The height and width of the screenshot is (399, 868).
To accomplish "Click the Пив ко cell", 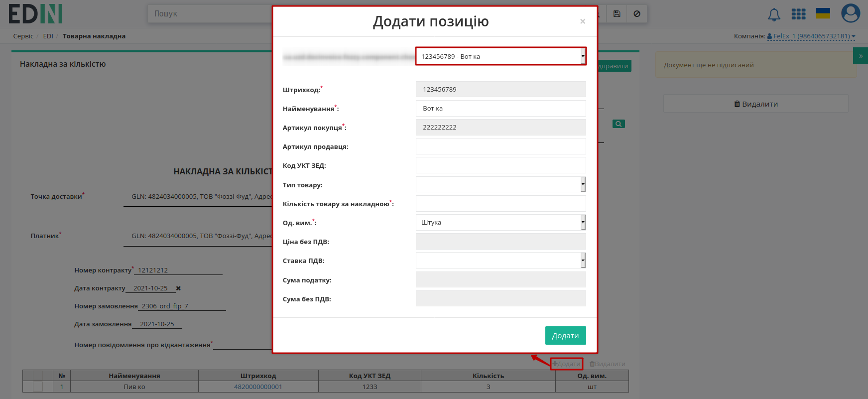I will (x=134, y=387).
